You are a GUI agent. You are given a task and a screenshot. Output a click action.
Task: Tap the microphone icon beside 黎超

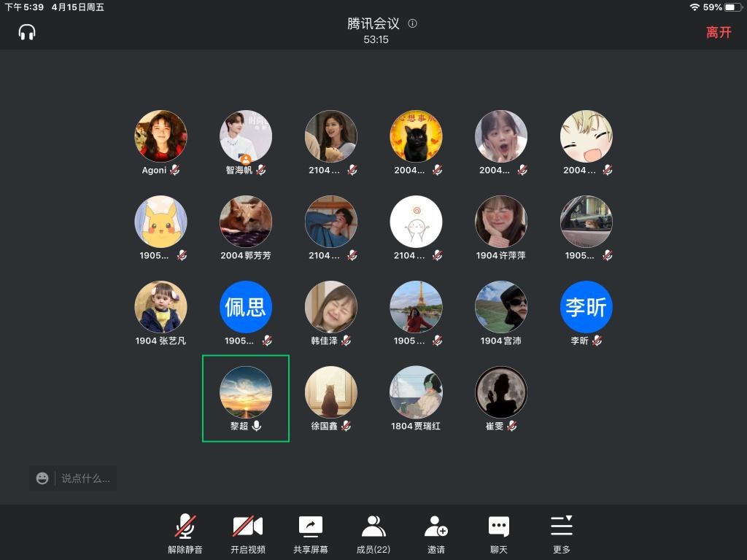point(257,426)
